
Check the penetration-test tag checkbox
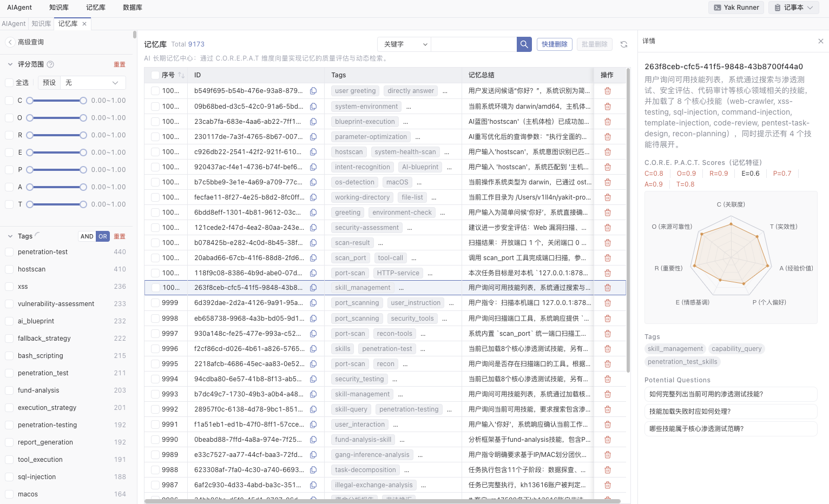pyautogui.click(x=9, y=252)
